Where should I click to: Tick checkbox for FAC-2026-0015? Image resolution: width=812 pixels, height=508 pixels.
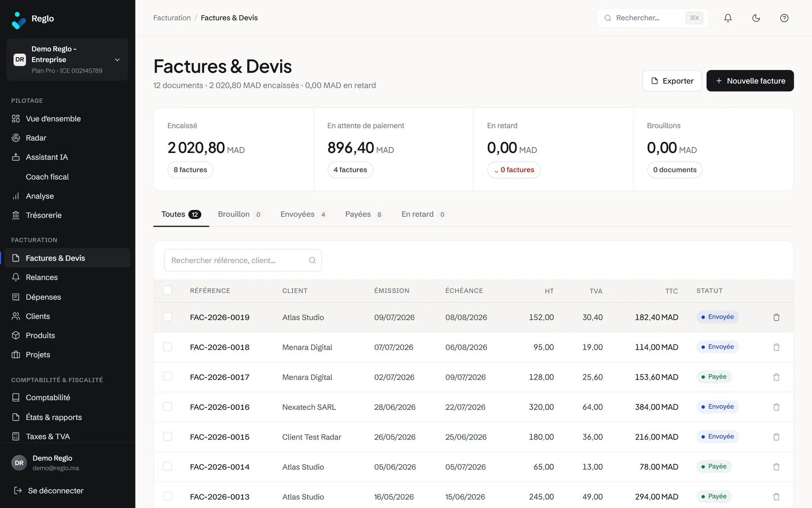(x=167, y=436)
